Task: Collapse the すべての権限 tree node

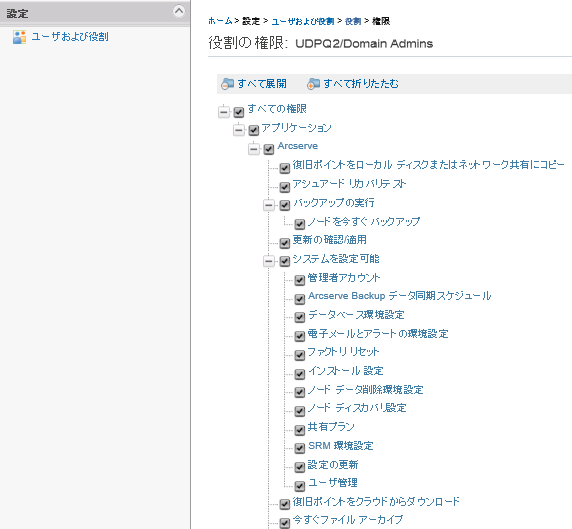Action: (224, 112)
